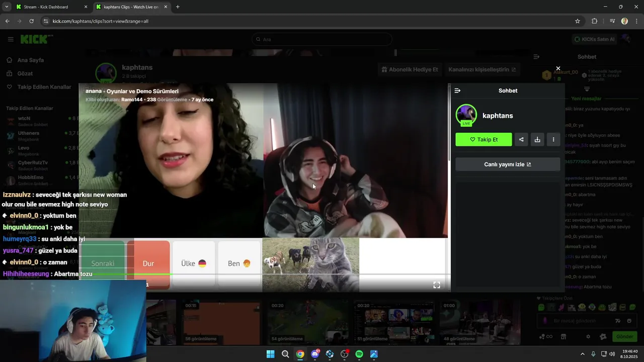Open Discord from taskbar
The width and height of the screenshot is (644, 362).
tap(315, 354)
